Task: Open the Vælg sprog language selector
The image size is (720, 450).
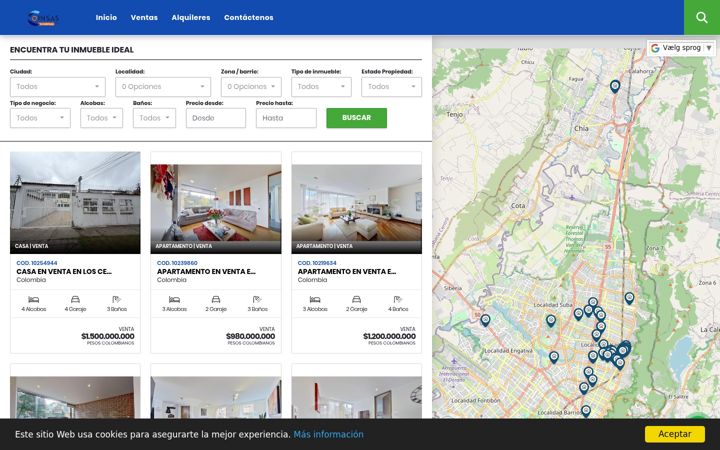Action: pyautogui.click(x=681, y=48)
